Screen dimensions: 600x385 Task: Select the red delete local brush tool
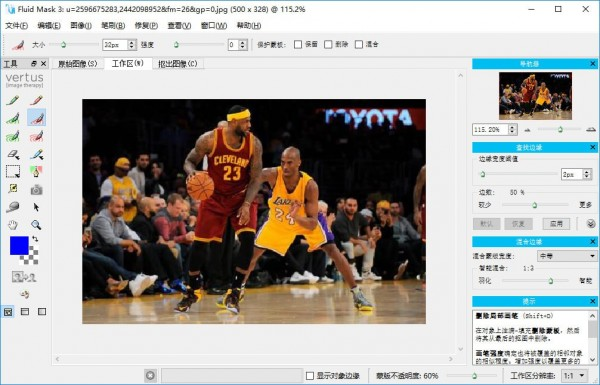[37, 118]
